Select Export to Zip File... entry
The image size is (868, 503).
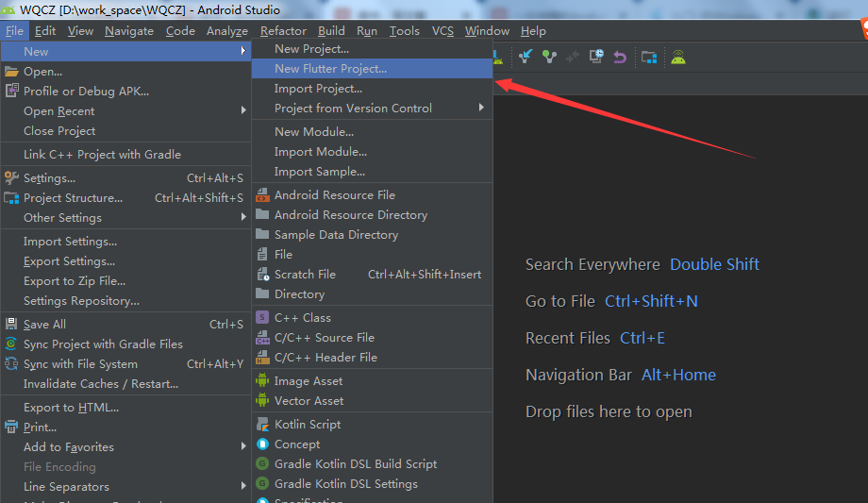point(125,281)
